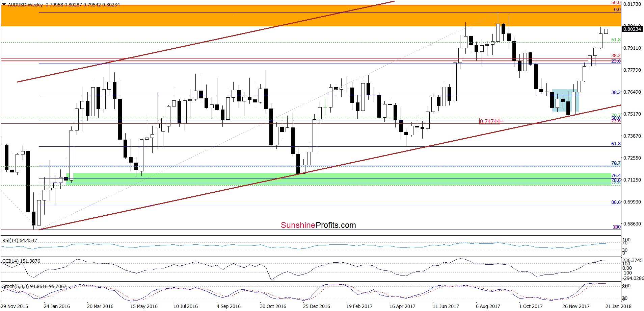Click the Stoch(5,3,3) indicator label
The image size is (644, 311).
point(34,286)
